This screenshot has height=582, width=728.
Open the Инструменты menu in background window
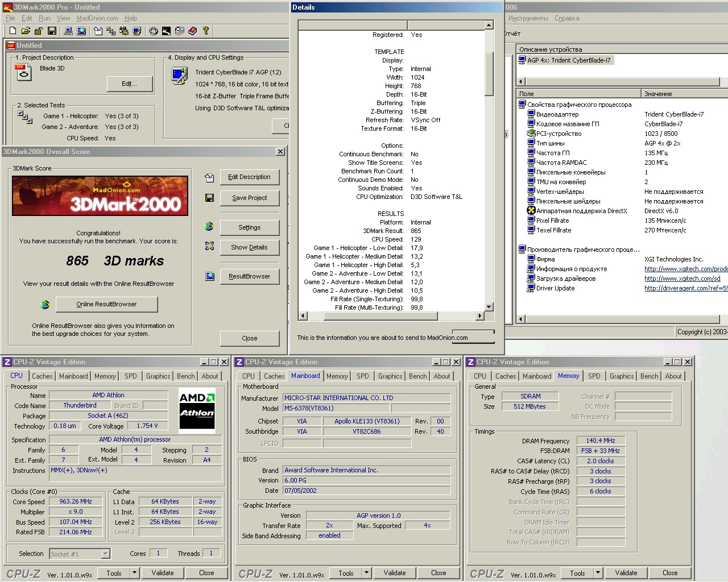528,18
